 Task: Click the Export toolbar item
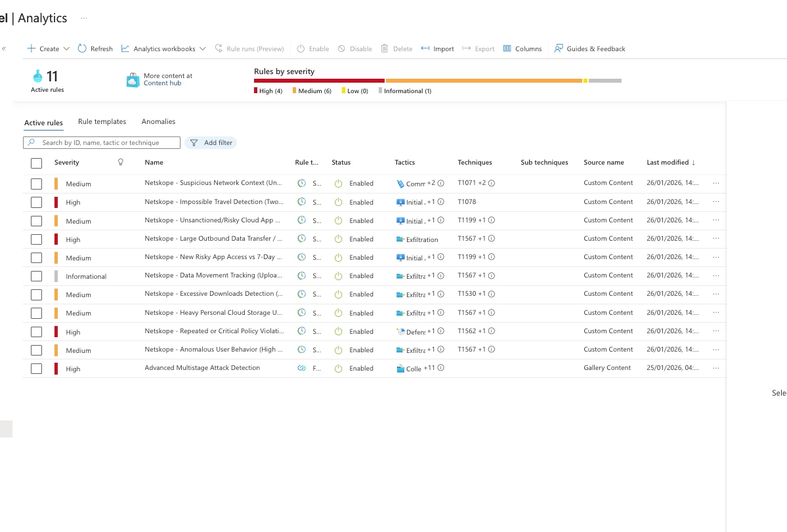pos(478,49)
